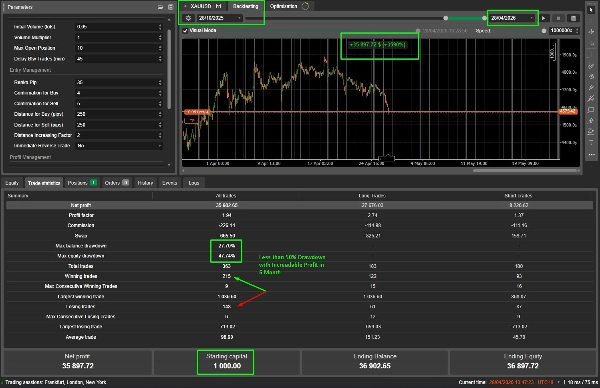Select the pencil drawing tool in chart toolbar
Image resolution: width=600 pixels, height=388 pixels.
591,88
